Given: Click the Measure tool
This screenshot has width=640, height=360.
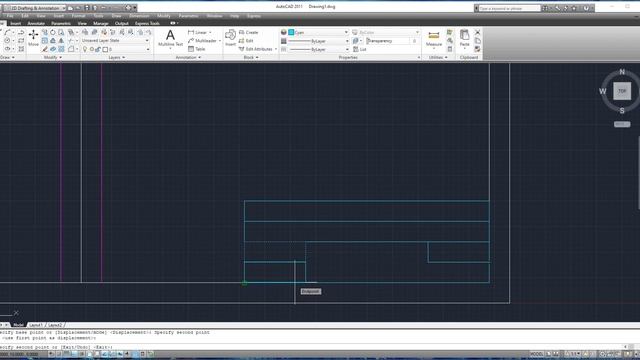Looking at the screenshot, I should click(x=433, y=39).
